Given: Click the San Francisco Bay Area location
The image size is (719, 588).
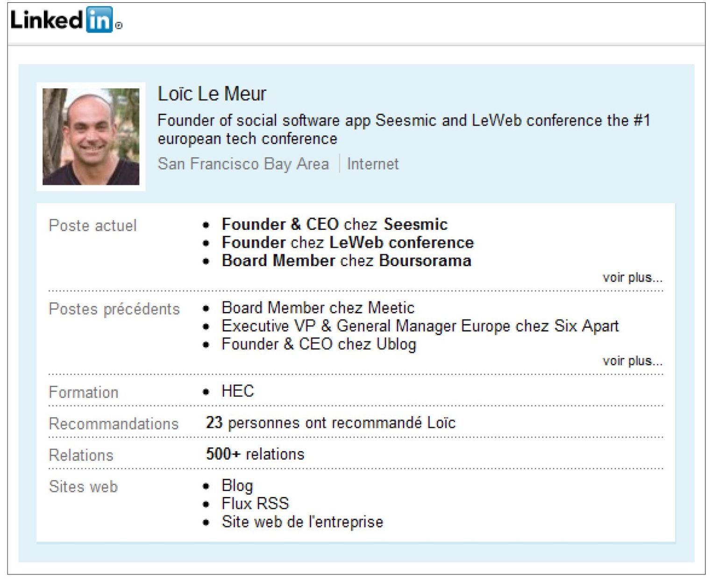Looking at the screenshot, I should pyautogui.click(x=243, y=164).
